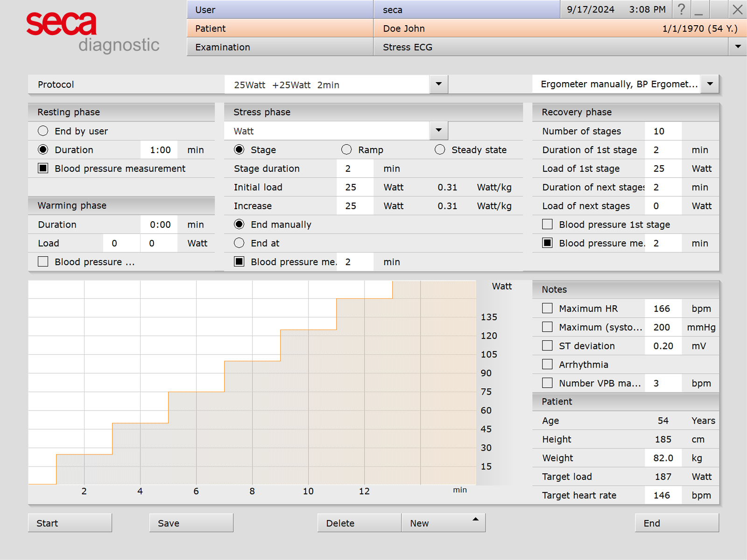This screenshot has width=747, height=560.
Task: Enable blood pressure in warming phase
Action: [x=42, y=262]
